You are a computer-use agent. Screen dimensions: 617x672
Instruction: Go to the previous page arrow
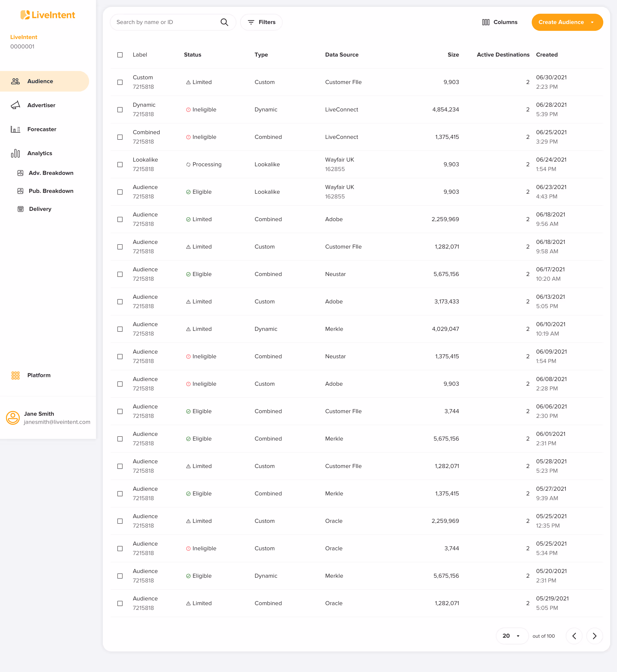coord(574,636)
